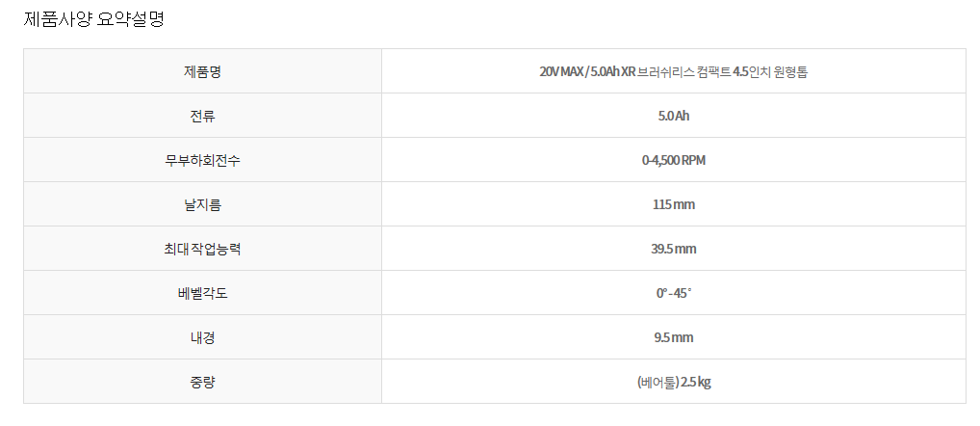Click the 5.0 Ah value cell
The image size is (980, 426).
coord(673,116)
